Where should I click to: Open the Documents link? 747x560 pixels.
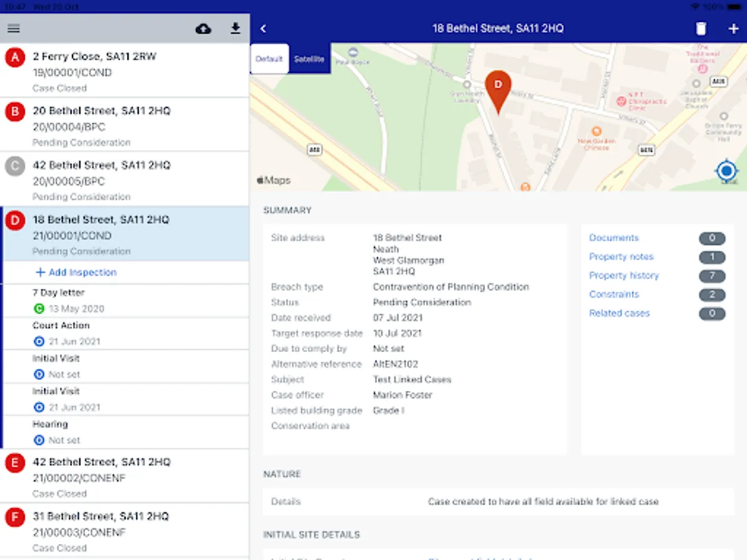(614, 238)
